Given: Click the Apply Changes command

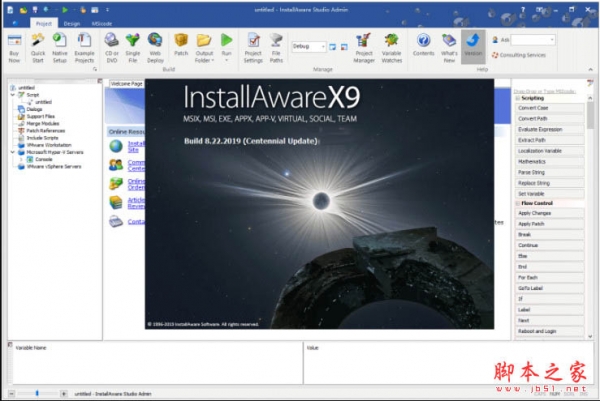Looking at the screenshot, I should coord(549,213).
